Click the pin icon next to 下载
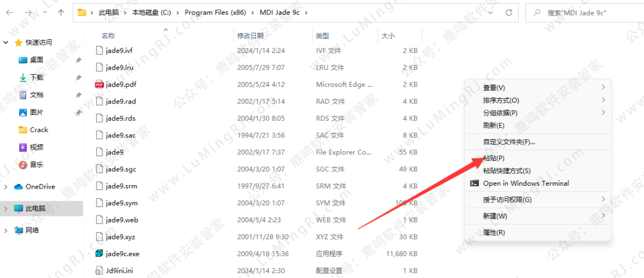Screen dimensions: 644x278 78,77
